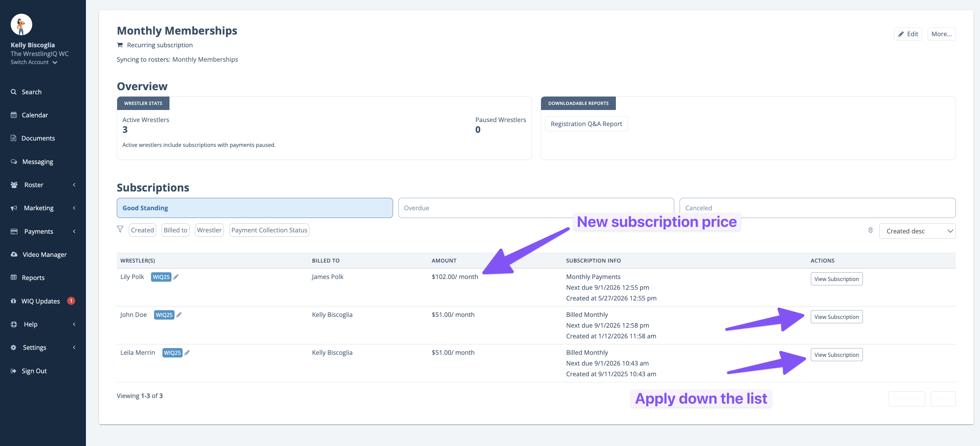The width and height of the screenshot is (980, 446).
Task: Expand the Payments sidebar section
Action: point(43,231)
